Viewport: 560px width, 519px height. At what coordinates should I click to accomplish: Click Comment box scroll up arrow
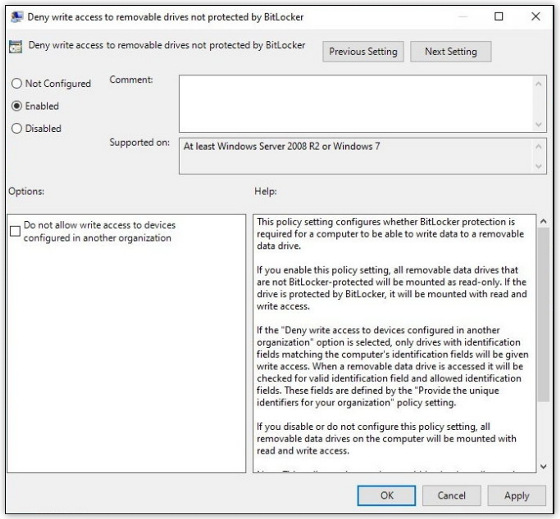(539, 84)
